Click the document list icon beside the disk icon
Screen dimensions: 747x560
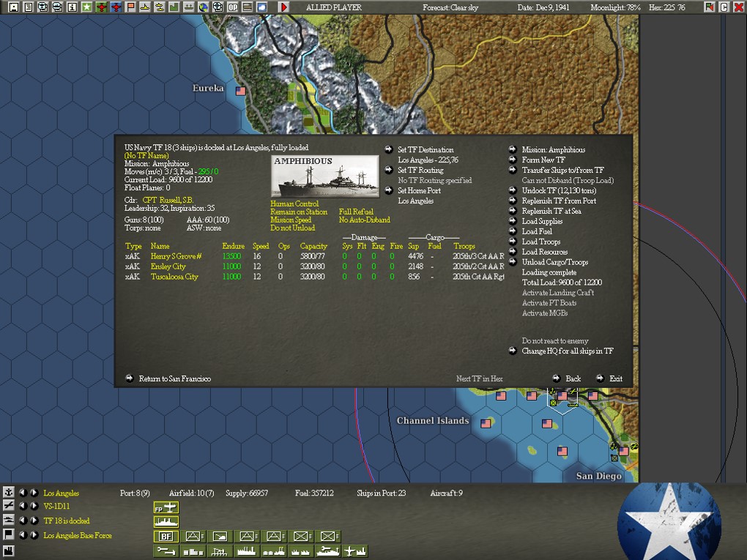[28, 7]
